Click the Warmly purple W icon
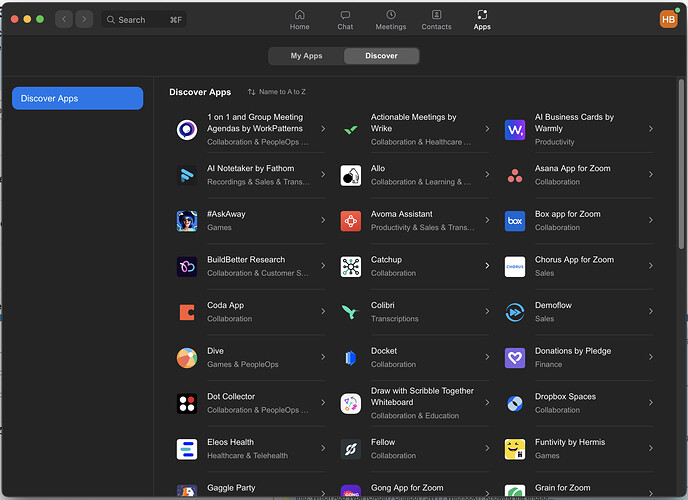This screenshot has width=688, height=500. (x=515, y=129)
